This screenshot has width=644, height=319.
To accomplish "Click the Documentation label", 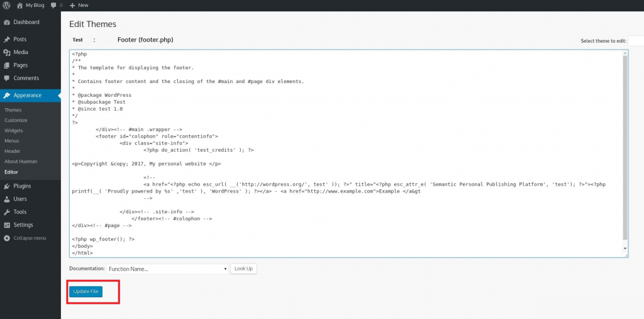I will [x=87, y=269].
